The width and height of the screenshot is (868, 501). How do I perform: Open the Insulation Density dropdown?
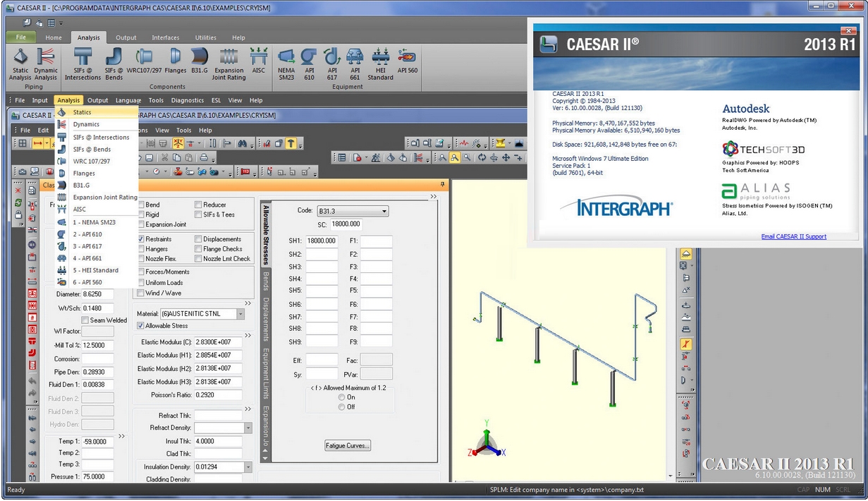pyautogui.click(x=248, y=467)
